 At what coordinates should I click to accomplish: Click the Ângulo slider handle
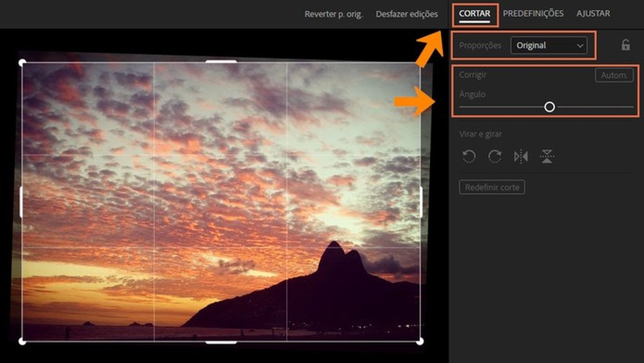(x=549, y=107)
